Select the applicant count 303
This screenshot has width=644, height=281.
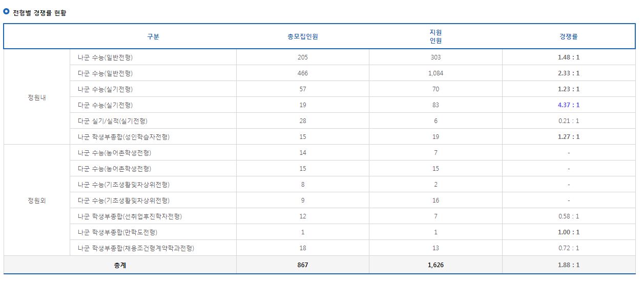tap(435, 57)
